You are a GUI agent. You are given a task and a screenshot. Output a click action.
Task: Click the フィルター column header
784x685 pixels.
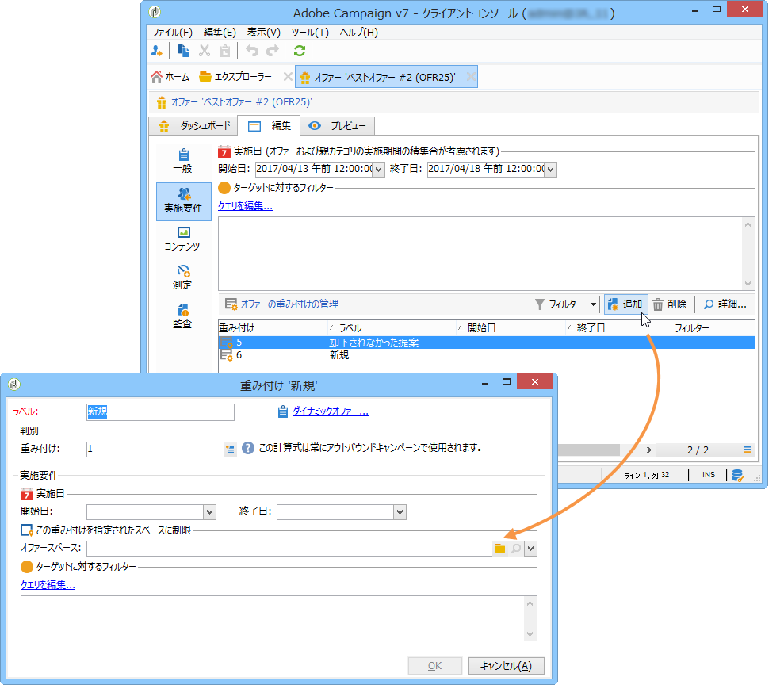point(713,328)
